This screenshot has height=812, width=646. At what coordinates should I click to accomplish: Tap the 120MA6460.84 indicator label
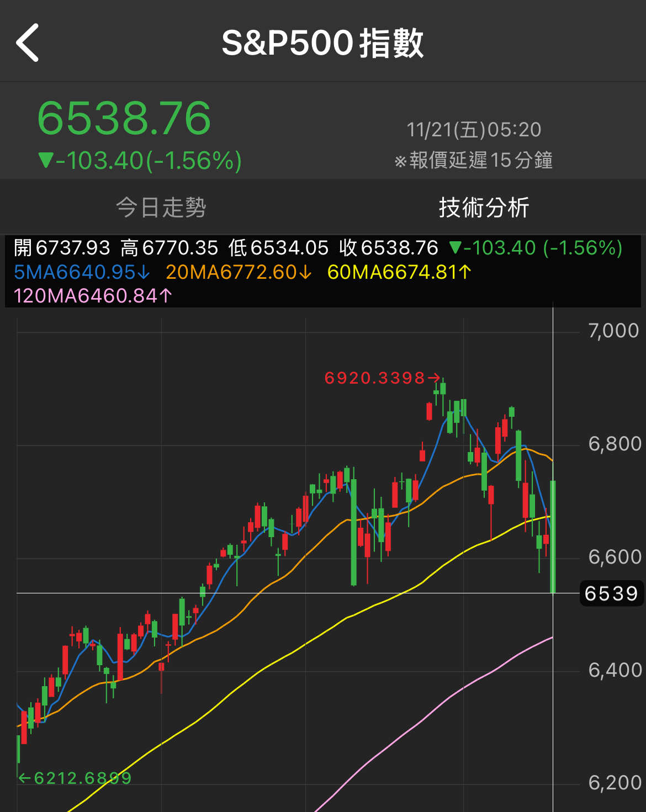pos(93,296)
